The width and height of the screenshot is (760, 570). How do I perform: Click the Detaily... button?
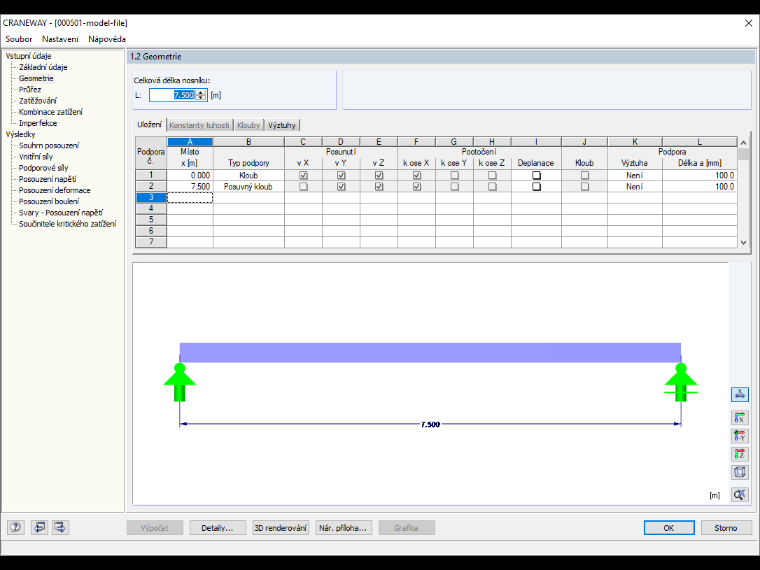[x=217, y=528]
